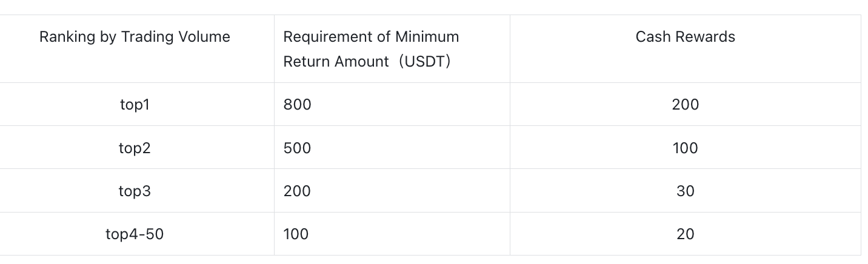Screen dimensions: 868x264
Task: Select the "top2" ranking cell
Action: point(135,148)
